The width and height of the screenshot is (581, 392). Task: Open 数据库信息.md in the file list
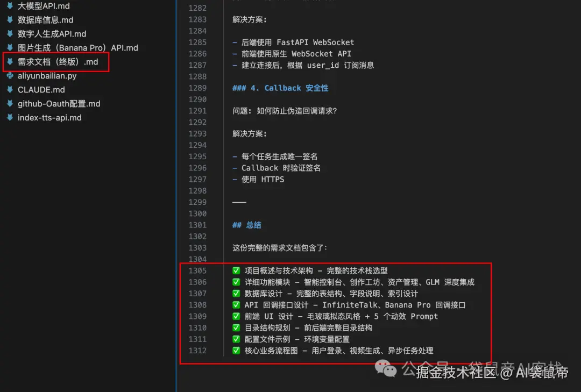click(46, 20)
